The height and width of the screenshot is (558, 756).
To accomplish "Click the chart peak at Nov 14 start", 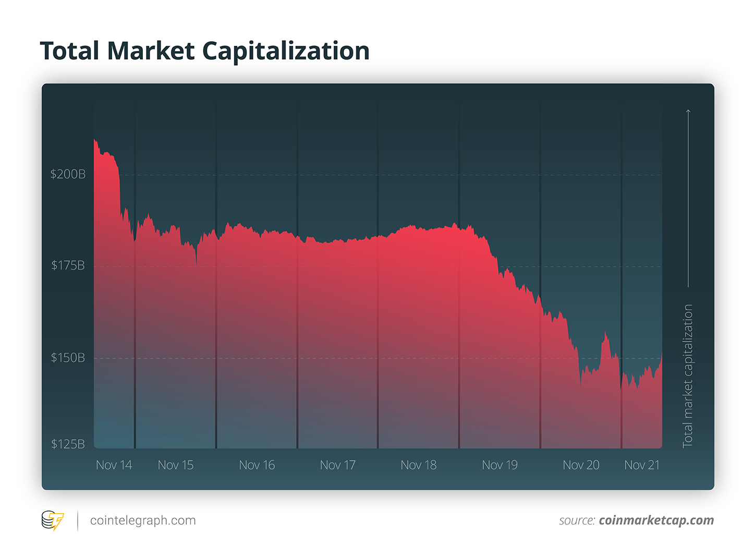I will (95, 140).
